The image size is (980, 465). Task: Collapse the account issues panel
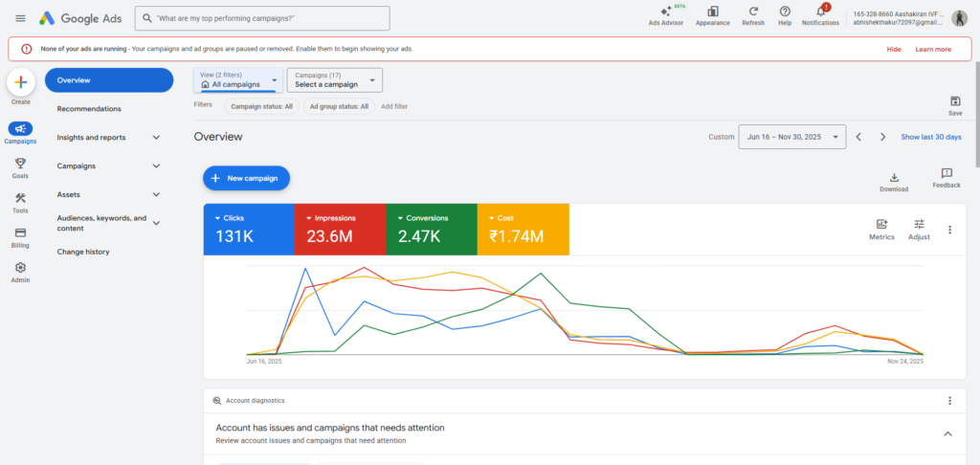[x=947, y=433]
